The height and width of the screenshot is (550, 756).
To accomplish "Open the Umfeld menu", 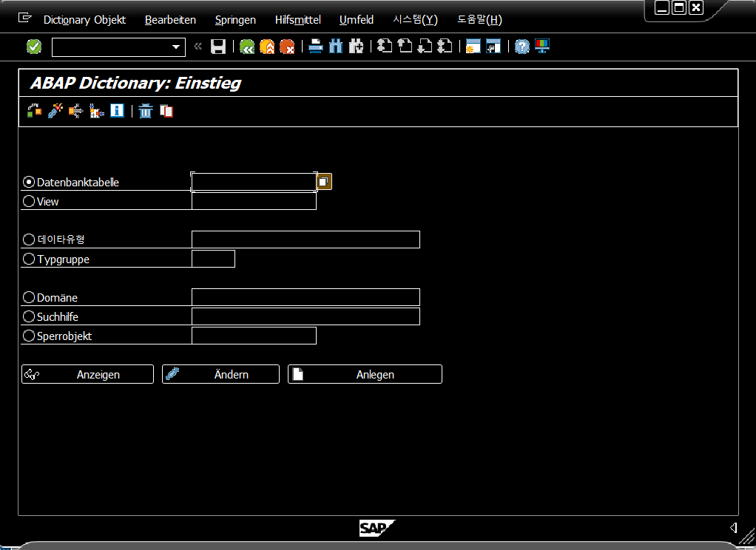I will (357, 20).
